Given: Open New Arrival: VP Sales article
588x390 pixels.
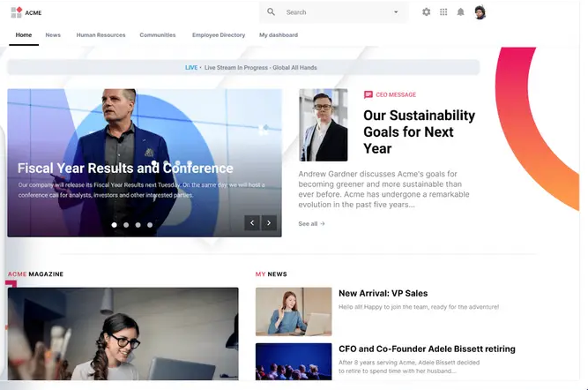Looking at the screenshot, I should 383,293.
